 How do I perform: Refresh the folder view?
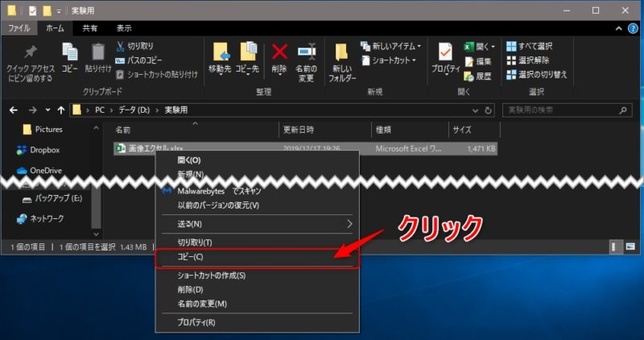[488, 110]
